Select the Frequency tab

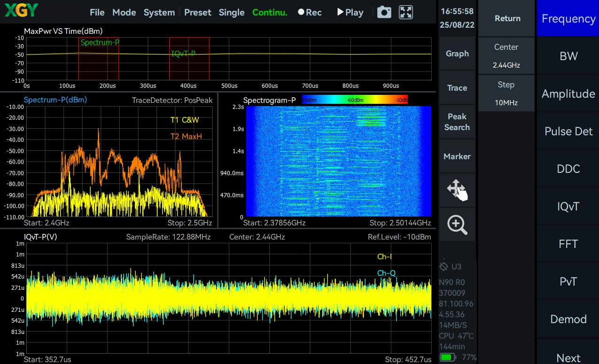pyautogui.click(x=568, y=19)
